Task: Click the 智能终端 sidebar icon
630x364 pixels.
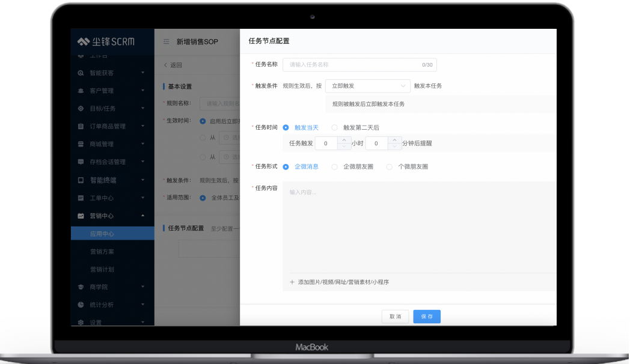Action: 81,180
